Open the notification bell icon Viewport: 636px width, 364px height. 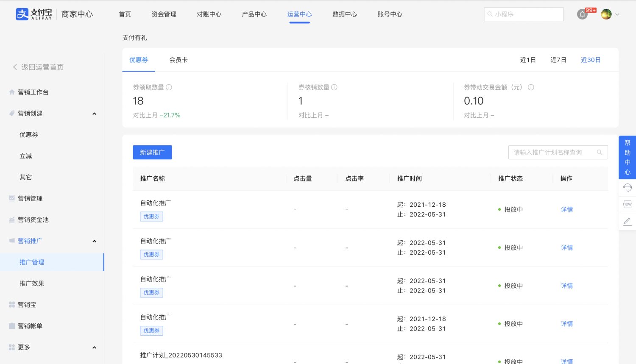pyautogui.click(x=582, y=14)
